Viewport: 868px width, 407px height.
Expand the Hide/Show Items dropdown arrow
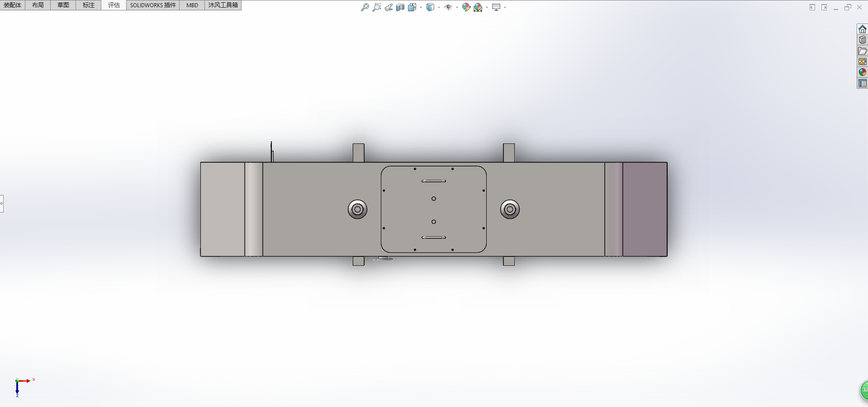[x=457, y=7]
